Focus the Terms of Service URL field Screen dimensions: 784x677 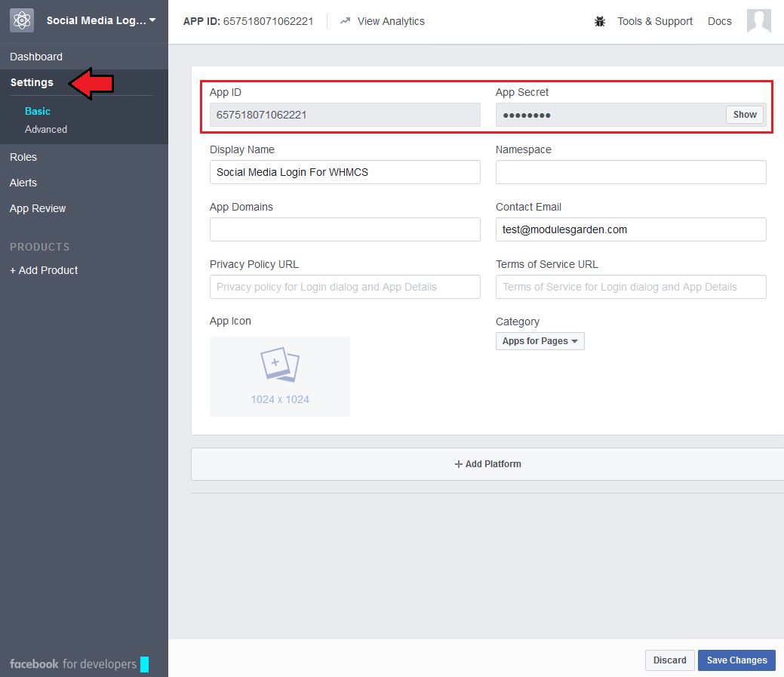click(631, 287)
